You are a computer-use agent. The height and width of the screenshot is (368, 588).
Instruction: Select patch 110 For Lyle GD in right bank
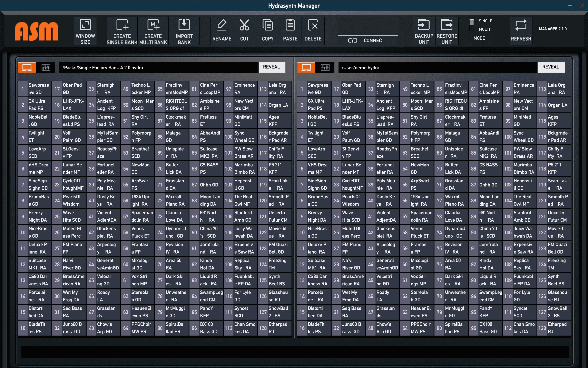pyautogui.click(x=520, y=296)
